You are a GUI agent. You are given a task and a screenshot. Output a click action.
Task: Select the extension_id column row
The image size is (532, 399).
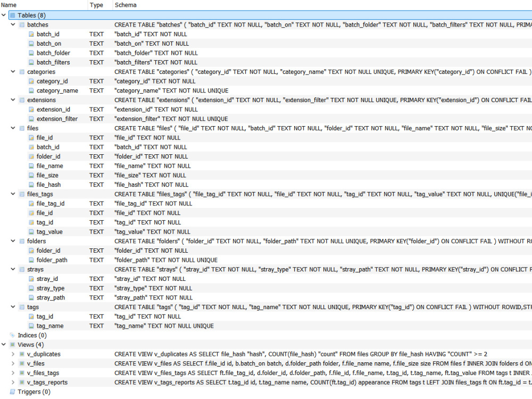point(266,109)
